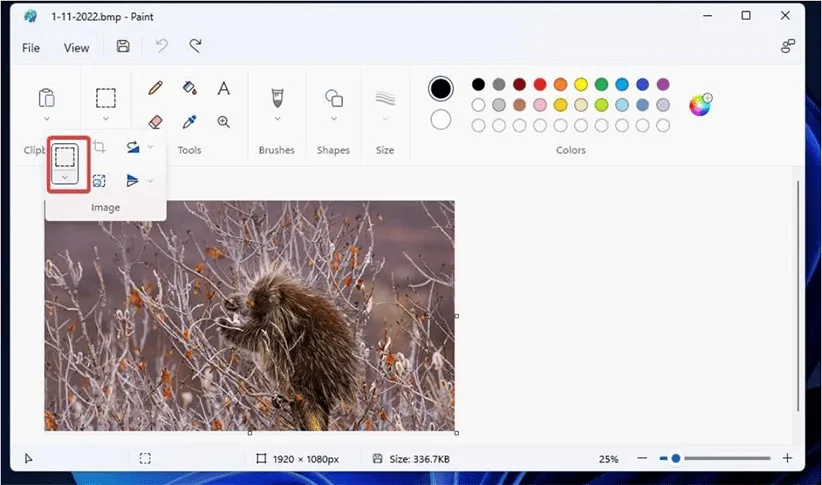Screen dimensions: 822x485
Task: Click the zoom in plus button
Action: click(x=787, y=458)
